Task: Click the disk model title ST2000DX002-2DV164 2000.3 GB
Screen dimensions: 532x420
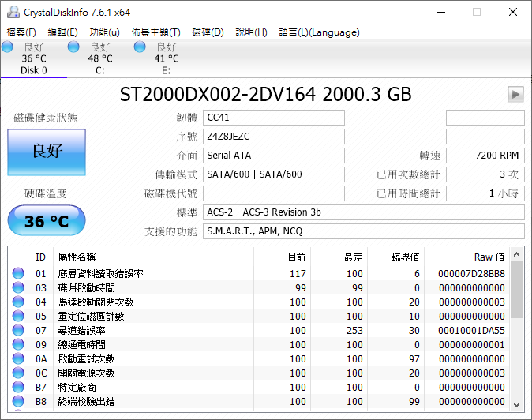Action: [266, 94]
